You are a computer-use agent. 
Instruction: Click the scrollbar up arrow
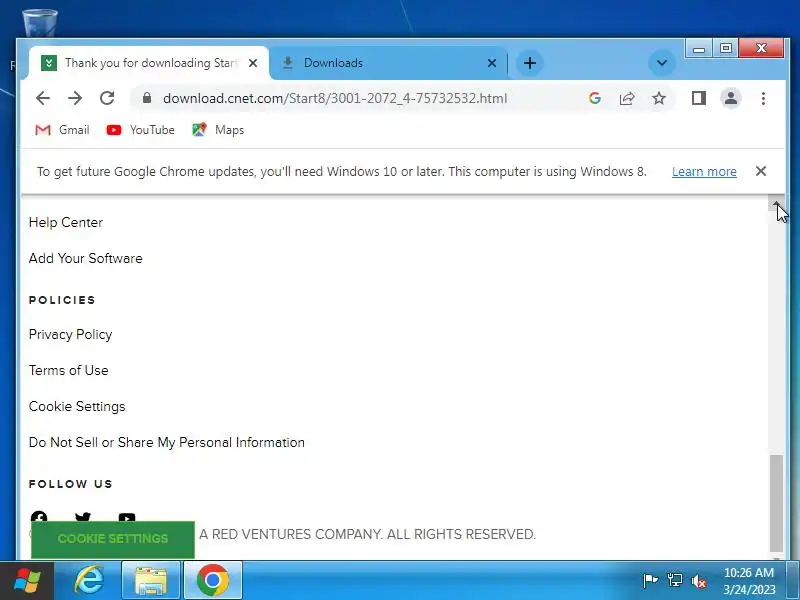pos(777,204)
